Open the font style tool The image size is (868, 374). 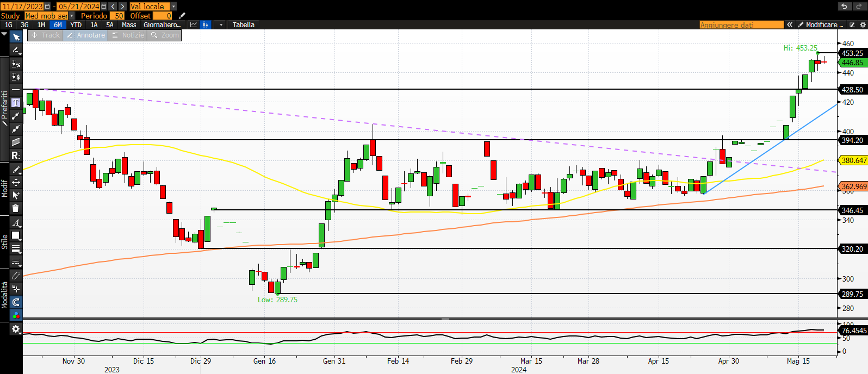pos(16,223)
